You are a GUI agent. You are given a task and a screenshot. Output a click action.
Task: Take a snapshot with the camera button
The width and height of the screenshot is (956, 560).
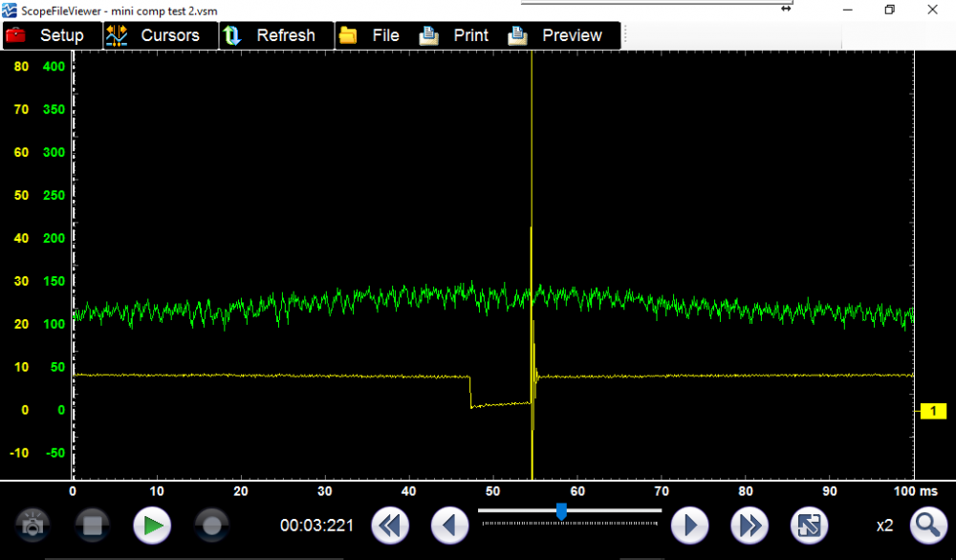(33, 526)
